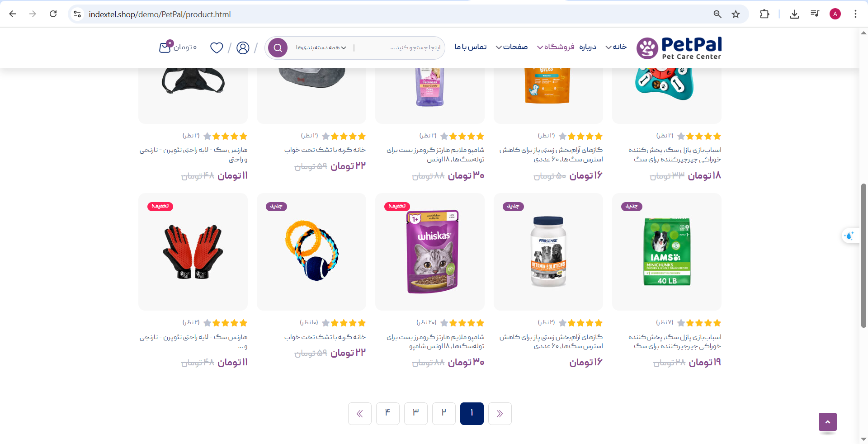Image resolution: width=868 pixels, height=444 pixels.
Task: Expand the همه دسته‌بندی‌ها category dropdown
Action: pyautogui.click(x=321, y=47)
